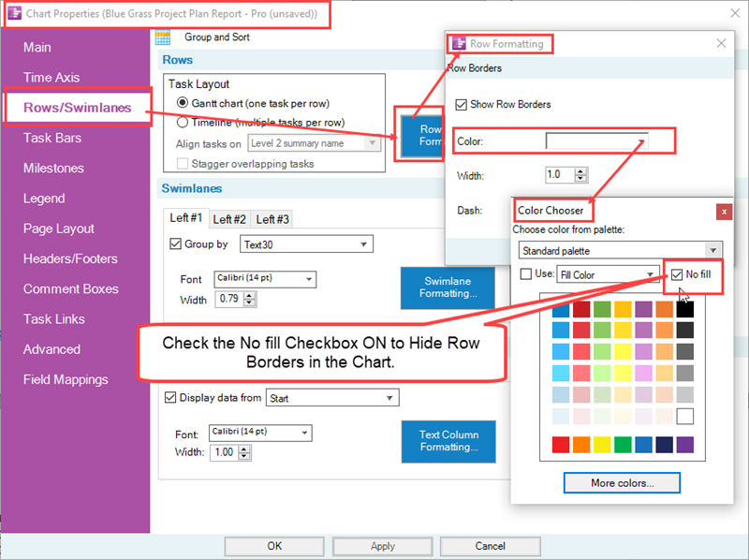Image resolution: width=749 pixels, height=560 pixels.
Task: Select Gantt chart one task per row
Action: click(182, 103)
